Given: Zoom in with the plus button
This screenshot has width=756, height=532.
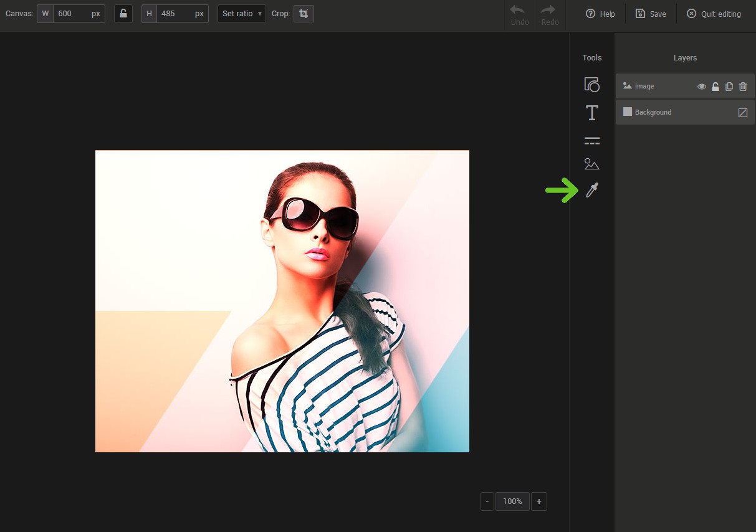Looking at the screenshot, I should [539, 501].
